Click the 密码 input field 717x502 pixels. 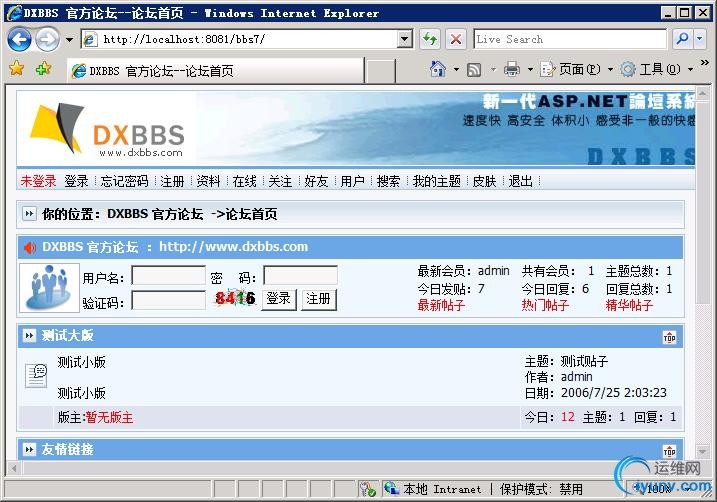coord(300,276)
